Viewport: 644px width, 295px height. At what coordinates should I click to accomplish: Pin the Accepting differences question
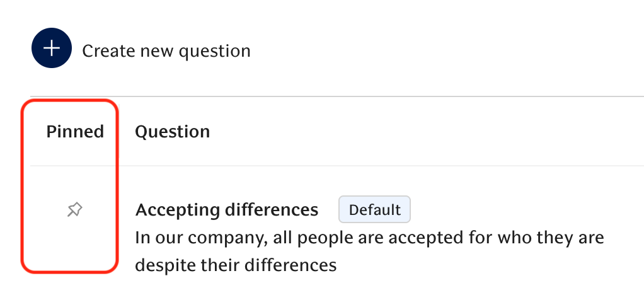pos(74,210)
